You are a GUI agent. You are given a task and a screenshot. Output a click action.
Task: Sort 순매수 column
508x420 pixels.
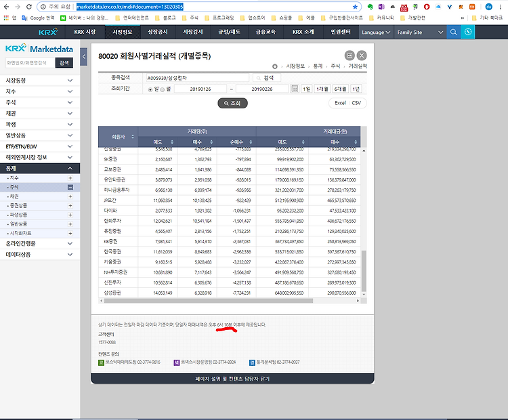point(251,142)
